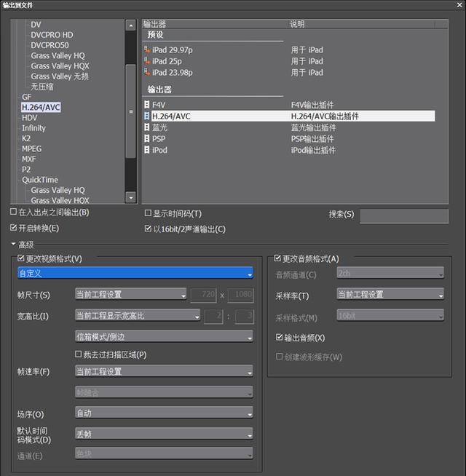Close the 输出到文件 dialog
The height and width of the screenshot is (476, 466).
(459, 5)
